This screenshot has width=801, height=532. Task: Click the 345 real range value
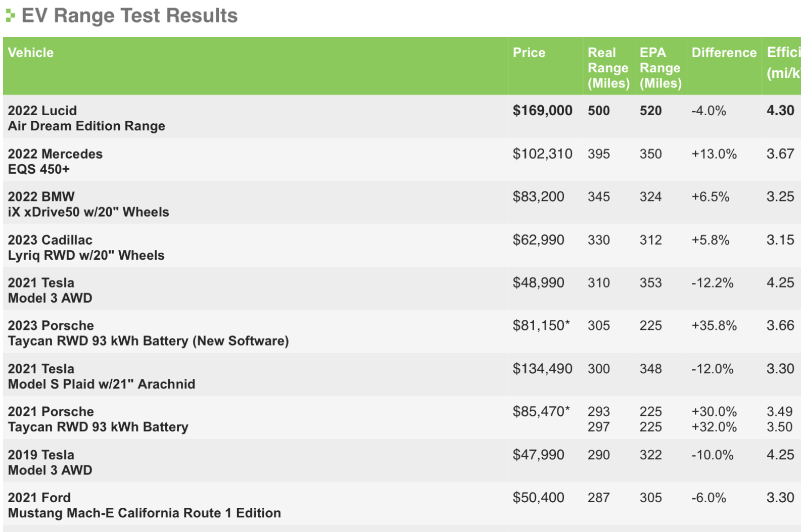click(599, 197)
